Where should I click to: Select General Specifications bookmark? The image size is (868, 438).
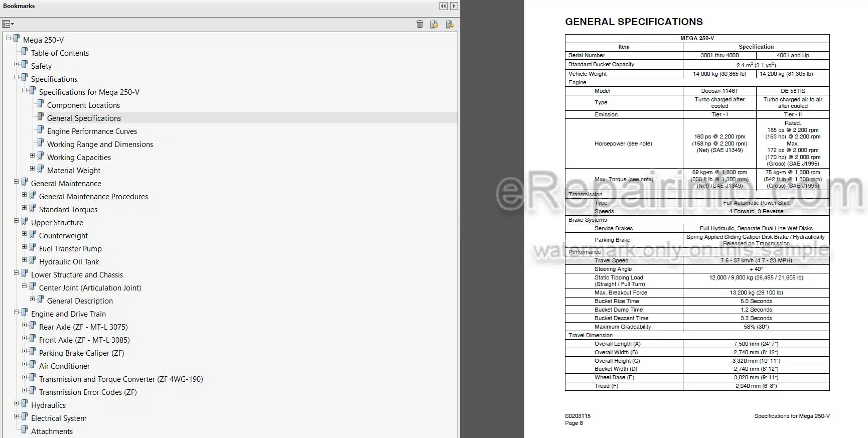(84, 118)
